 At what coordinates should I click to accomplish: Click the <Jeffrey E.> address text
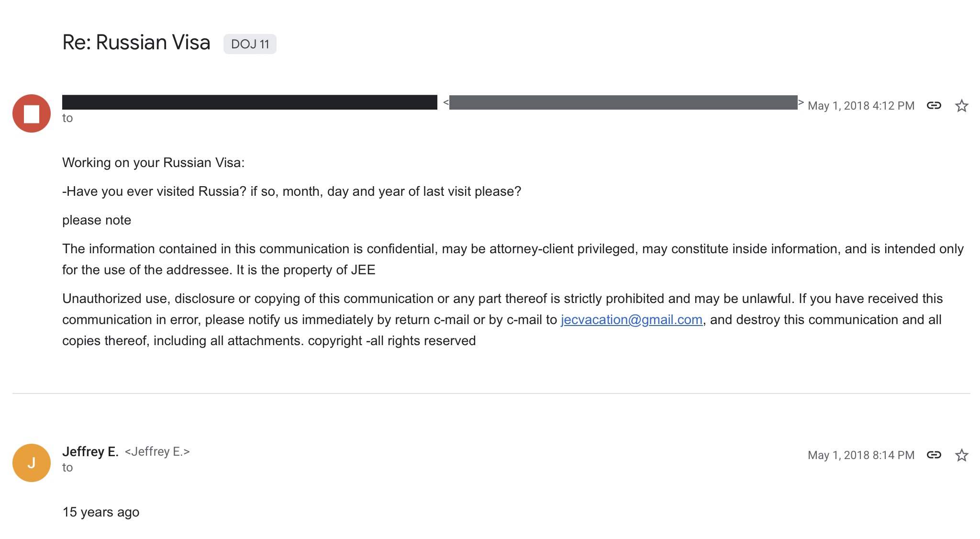tap(157, 452)
